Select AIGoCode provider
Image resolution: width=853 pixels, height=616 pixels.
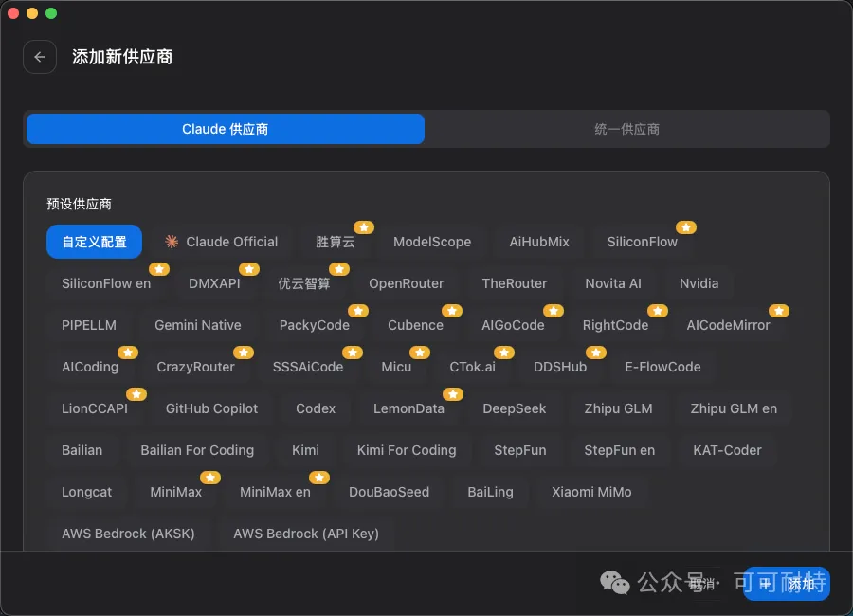513,325
